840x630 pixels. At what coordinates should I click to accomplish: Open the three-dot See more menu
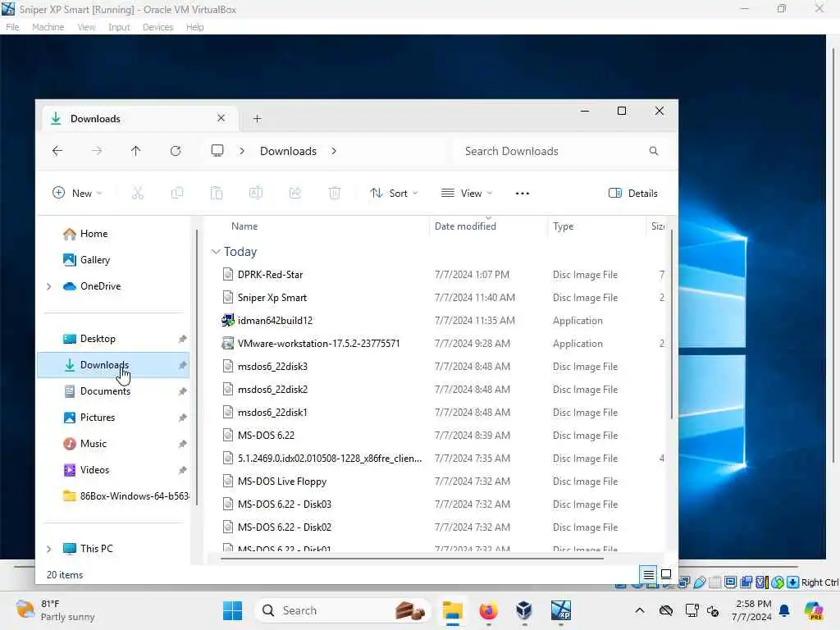[523, 194]
